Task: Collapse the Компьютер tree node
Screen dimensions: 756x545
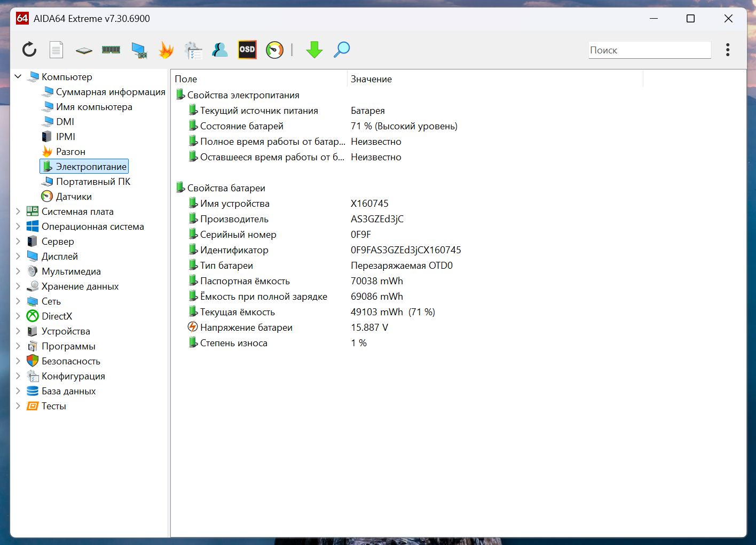Action: [18, 76]
